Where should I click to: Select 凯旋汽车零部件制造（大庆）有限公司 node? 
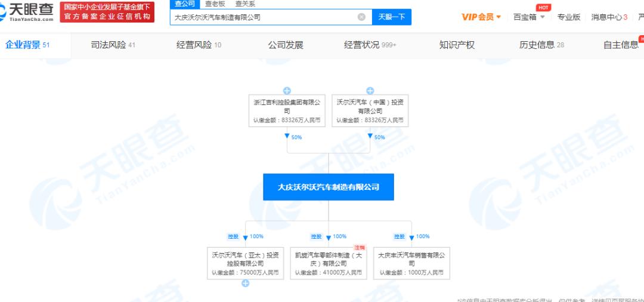328,263
